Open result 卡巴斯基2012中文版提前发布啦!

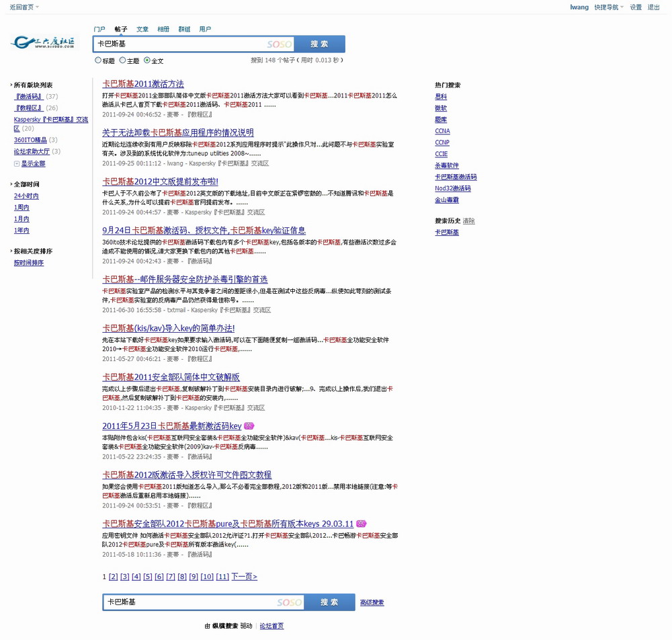coord(161,182)
